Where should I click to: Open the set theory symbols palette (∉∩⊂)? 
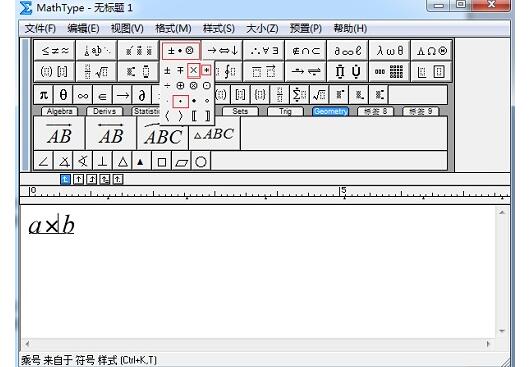306,51
